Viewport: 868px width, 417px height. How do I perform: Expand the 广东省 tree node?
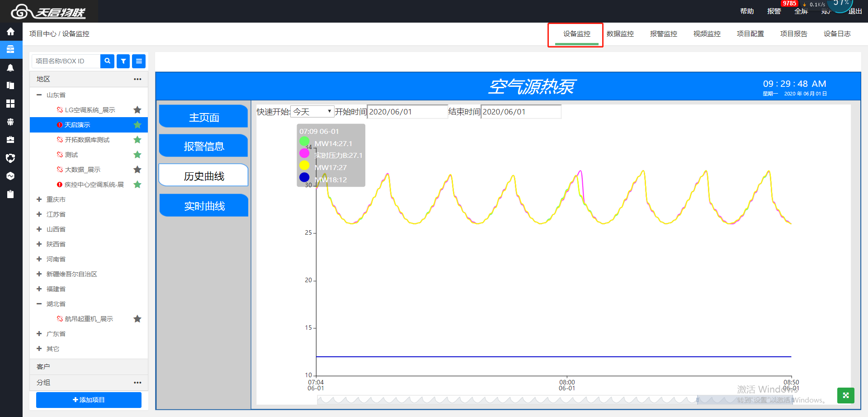coord(39,334)
